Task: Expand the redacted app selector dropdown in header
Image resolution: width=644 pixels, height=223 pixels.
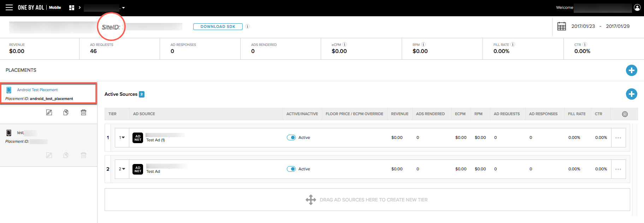Action: [123, 8]
